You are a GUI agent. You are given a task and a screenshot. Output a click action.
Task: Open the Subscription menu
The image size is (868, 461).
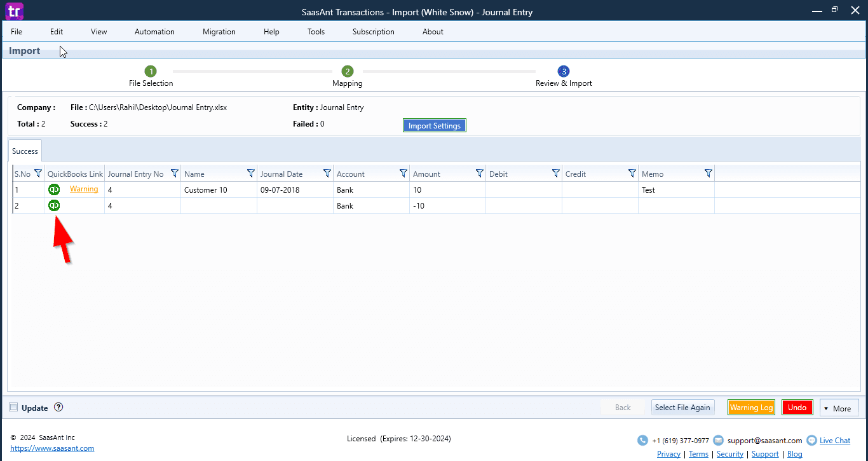pyautogui.click(x=374, y=32)
